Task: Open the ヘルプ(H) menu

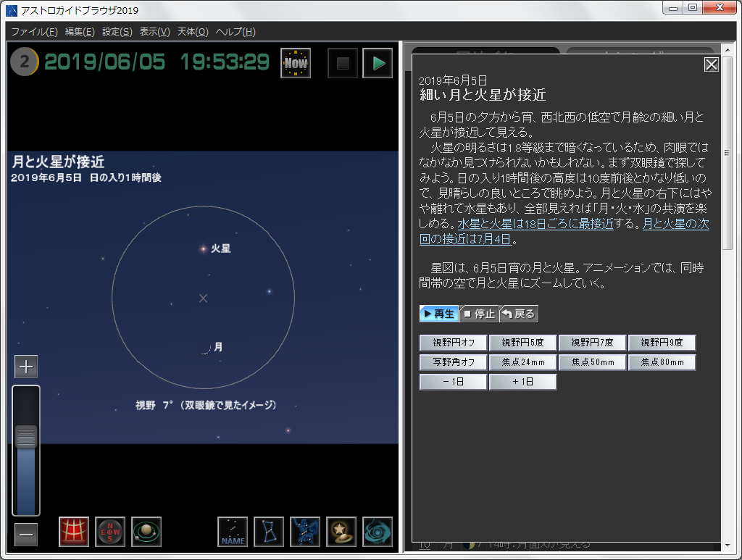Action: click(235, 32)
